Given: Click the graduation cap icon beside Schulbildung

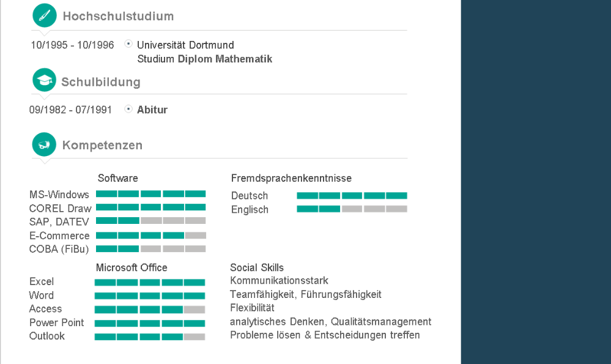Looking at the screenshot, I should point(44,80).
